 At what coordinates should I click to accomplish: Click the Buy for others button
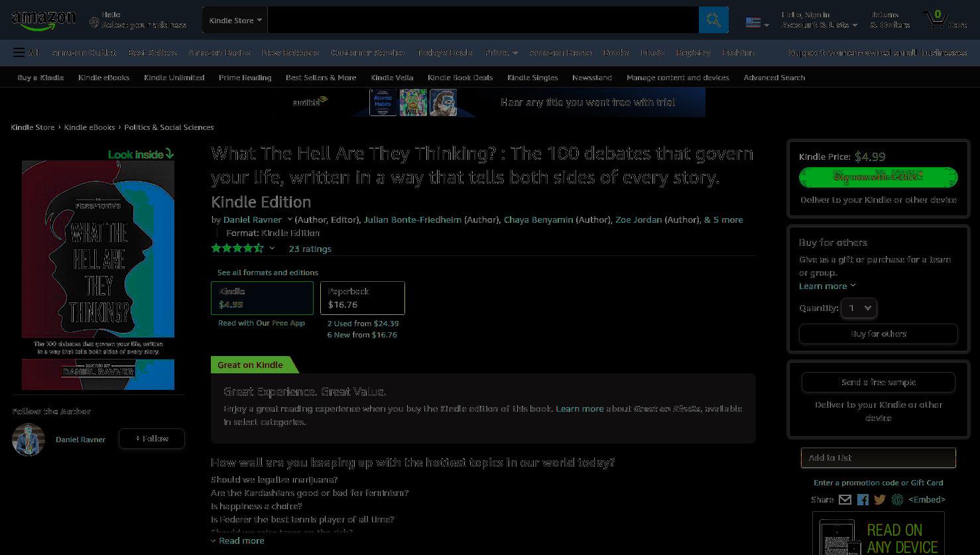point(879,334)
